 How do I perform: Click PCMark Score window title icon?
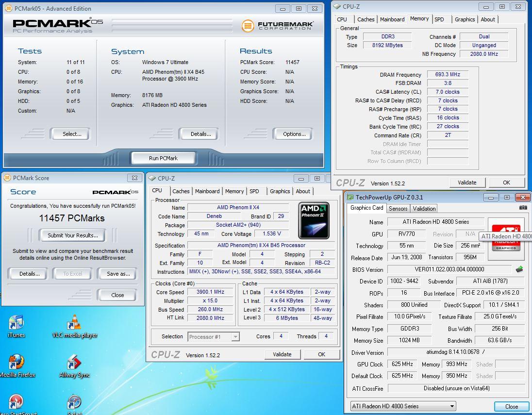pyautogui.click(x=7, y=178)
